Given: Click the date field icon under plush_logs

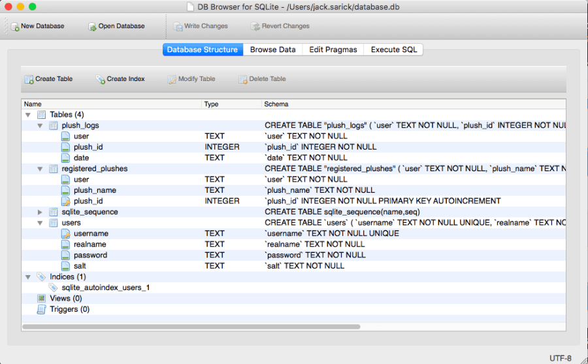Looking at the screenshot, I should 65,158.
